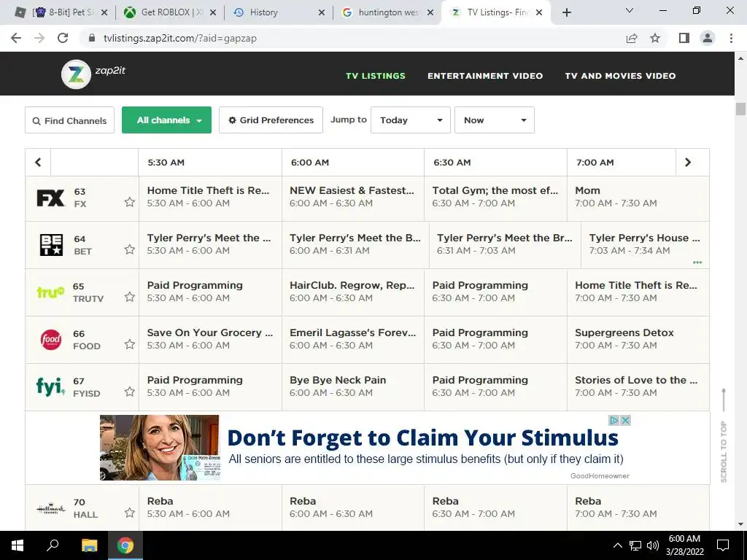Open Mom on FX at 7:00 AM
This screenshot has height=560, width=747.
(x=638, y=197)
